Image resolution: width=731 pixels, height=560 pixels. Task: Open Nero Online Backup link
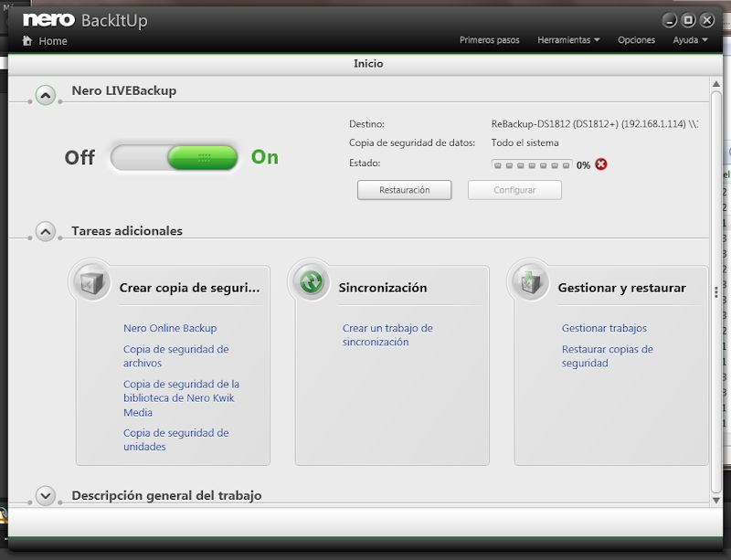point(170,328)
